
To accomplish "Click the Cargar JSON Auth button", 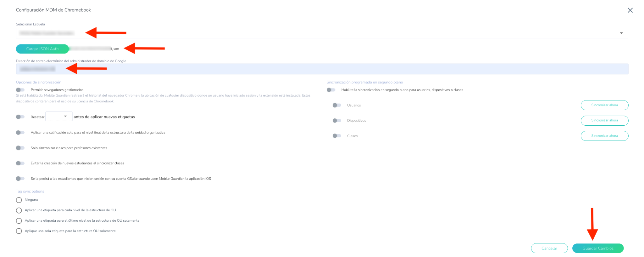I will tap(42, 49).
